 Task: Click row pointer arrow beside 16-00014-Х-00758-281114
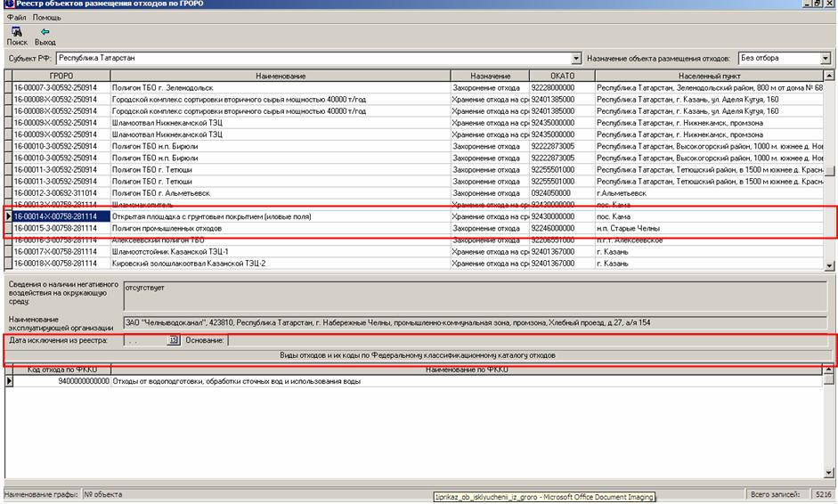pyautogui.click(x=8, y=216)
